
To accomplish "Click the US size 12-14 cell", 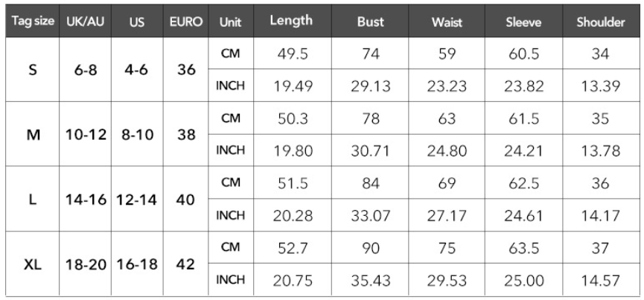I will click(137, 200).
